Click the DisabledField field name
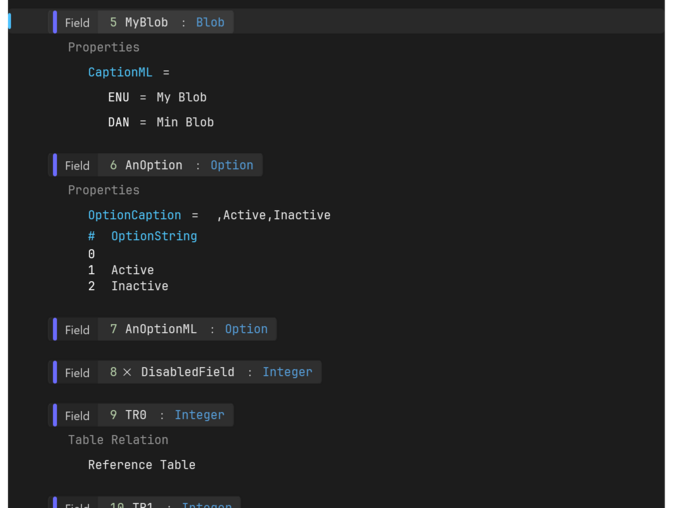Viewport: 673px width, 508px height. point(188,372)
